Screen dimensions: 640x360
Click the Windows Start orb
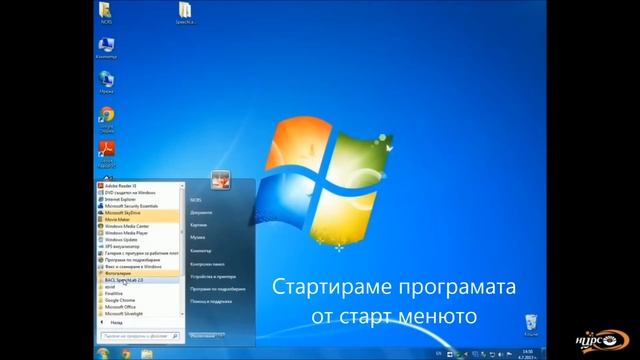103,353
